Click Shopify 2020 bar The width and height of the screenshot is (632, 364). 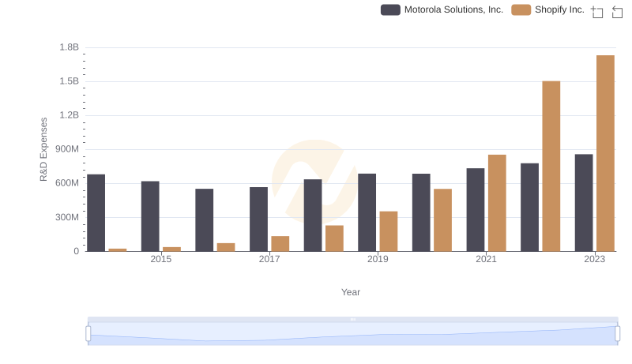[x=442, y=220]
